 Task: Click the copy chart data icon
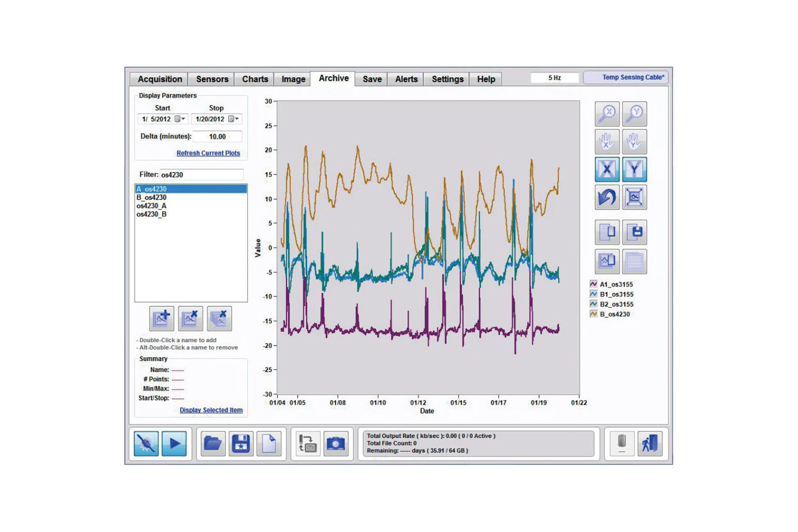[607, 232]
